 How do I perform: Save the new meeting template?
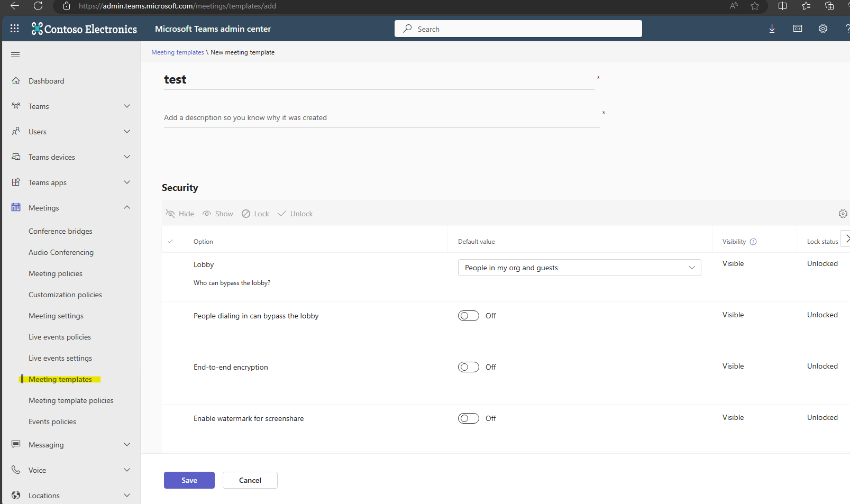click(189, 480)
